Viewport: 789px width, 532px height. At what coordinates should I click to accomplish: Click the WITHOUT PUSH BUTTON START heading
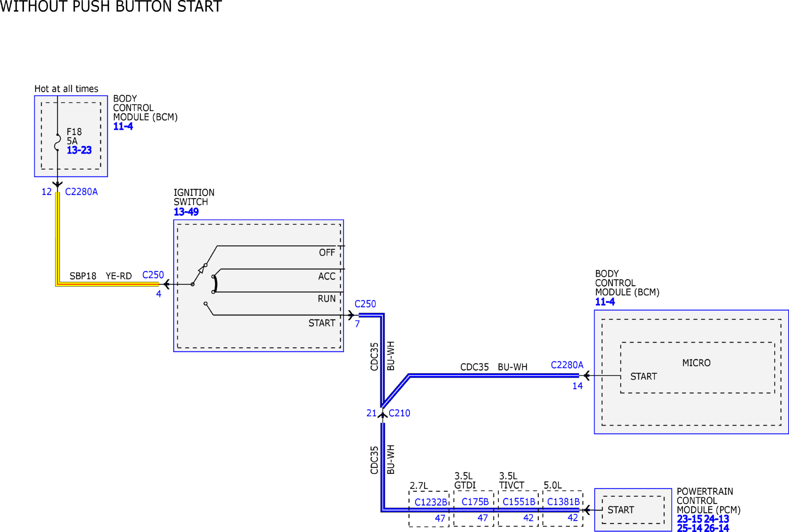click(111, 6)
